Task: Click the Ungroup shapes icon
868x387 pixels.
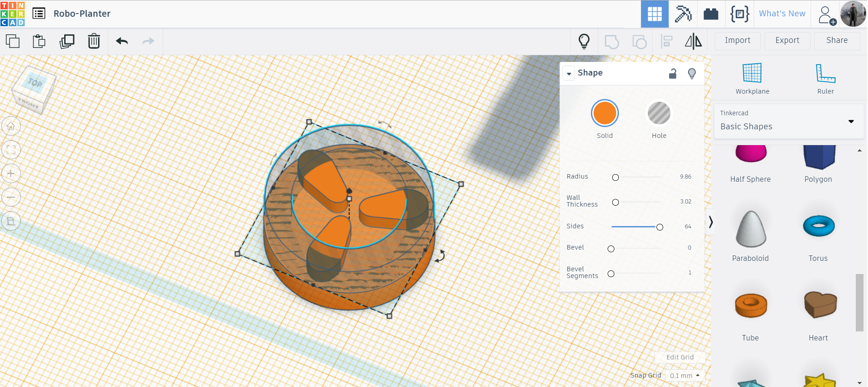Action: click(x=639, y=42)
